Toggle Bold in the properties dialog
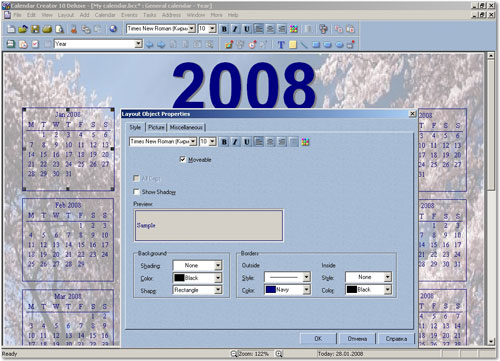 [x=224, y=142]
